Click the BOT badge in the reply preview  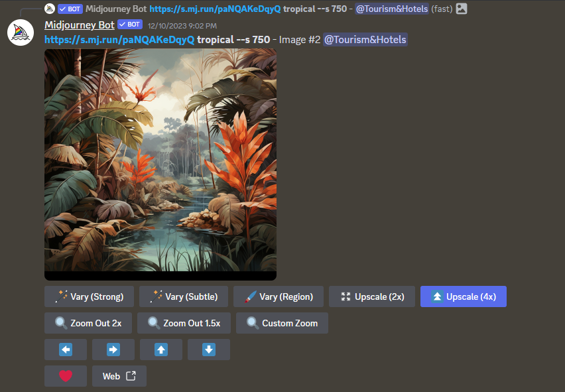[70, 9]
